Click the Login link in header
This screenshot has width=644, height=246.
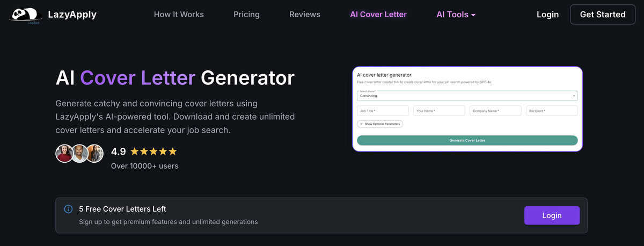point(547,15)
